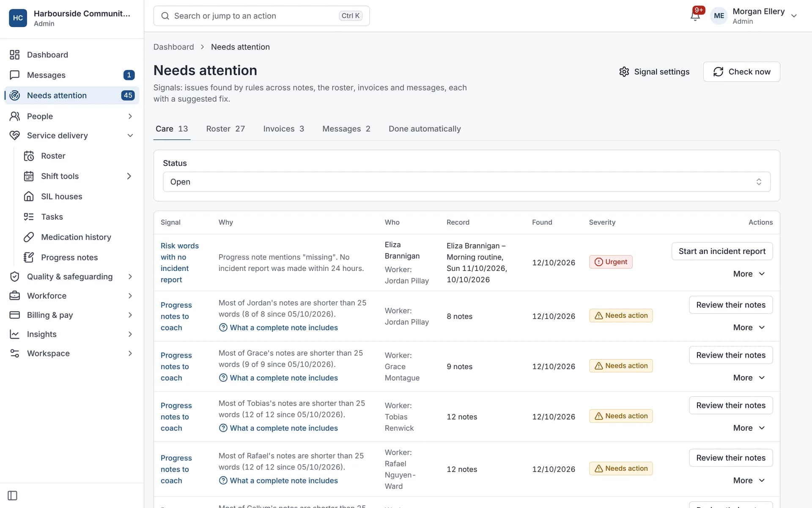Image resolution: width=812 pixels, height=508 pixels.
Task: Expand the People section chevron
Action: tap(130, 116)
